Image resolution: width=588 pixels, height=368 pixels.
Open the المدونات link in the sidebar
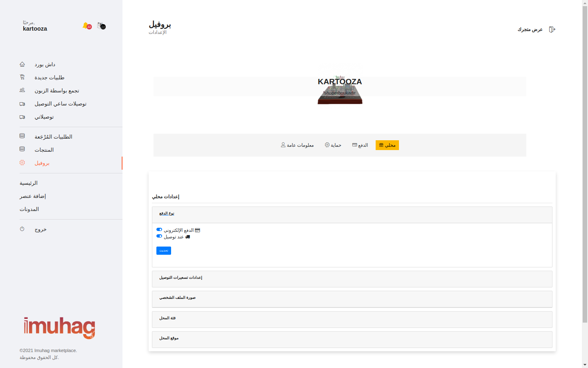pyautogui.click(x=29, y=209)
